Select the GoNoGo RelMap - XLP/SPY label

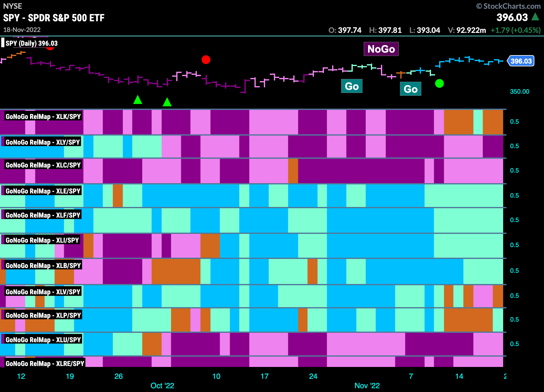[43, 315]
